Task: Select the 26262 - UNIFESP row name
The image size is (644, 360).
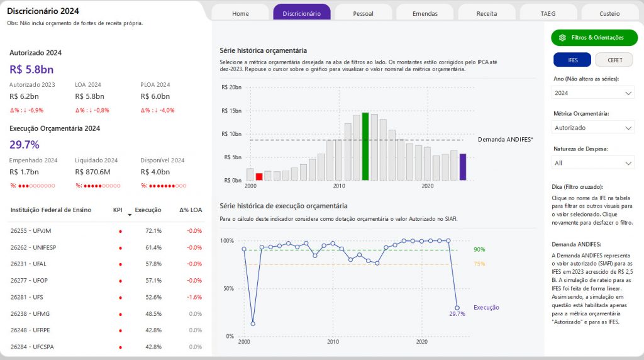Action: click(x=33, y=248)
